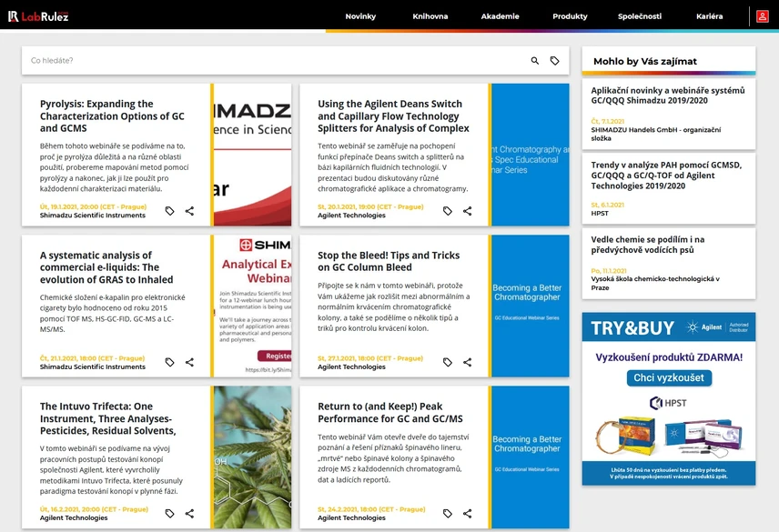Viewport: 779px width, 532px height.
Task: Click tag icon on Stop the Bleed card
Action: coord(448,362)
